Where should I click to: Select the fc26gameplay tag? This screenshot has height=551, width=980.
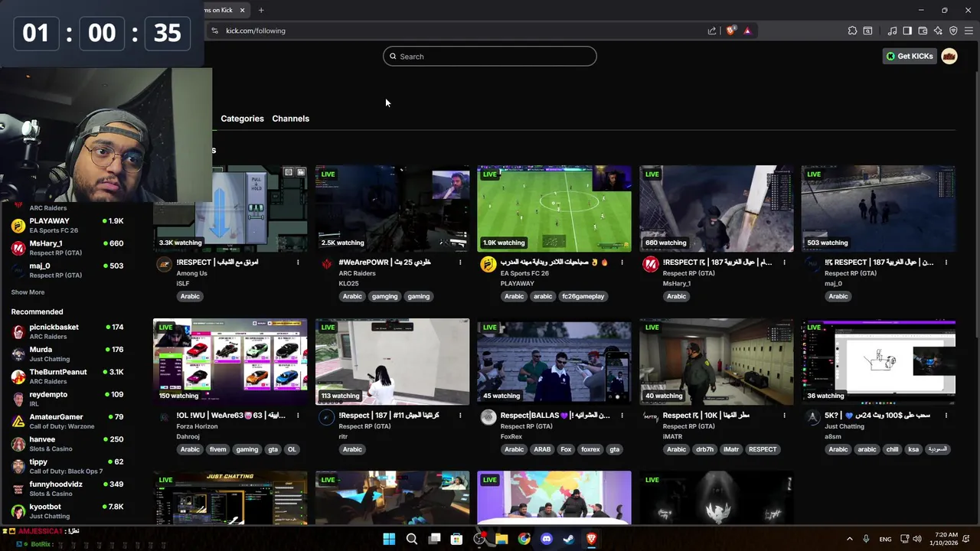pos(583,296)
